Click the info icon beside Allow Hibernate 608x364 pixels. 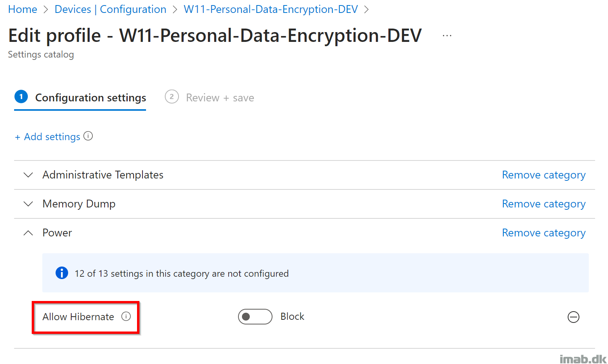126,316
